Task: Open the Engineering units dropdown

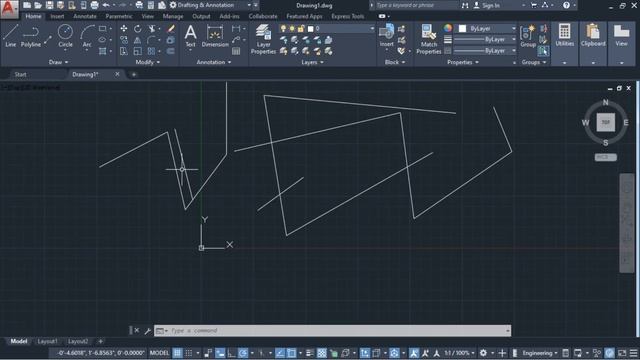Action: [x=540, y=353]
